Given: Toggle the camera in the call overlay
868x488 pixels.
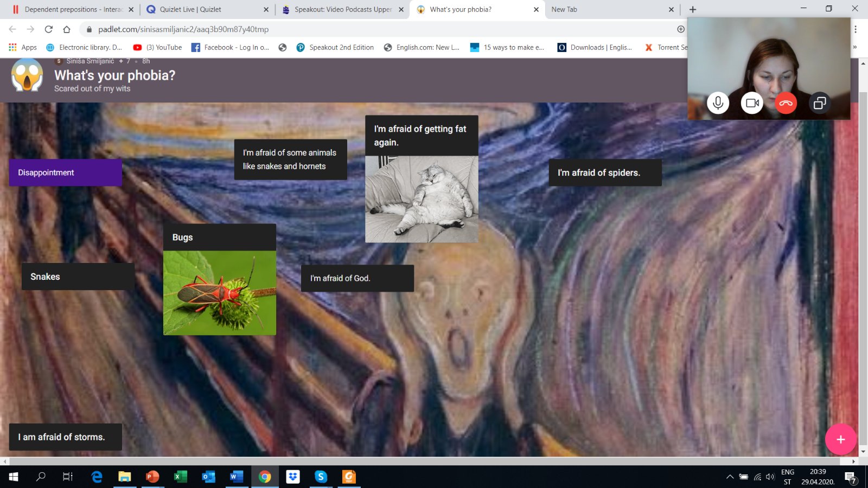Looking at the screenshot, I should [752, 103].
